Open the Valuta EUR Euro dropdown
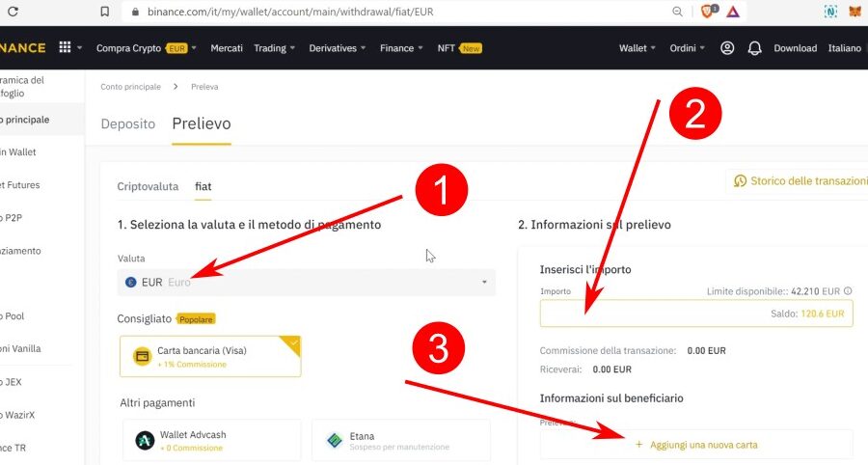Viewport: 868px width, 465px height. pyautogui.click(x=306, y=283)
